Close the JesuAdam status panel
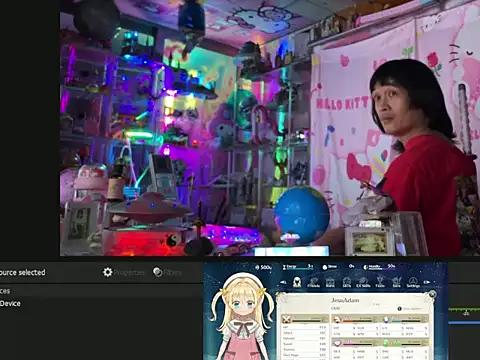 point(432,294)
